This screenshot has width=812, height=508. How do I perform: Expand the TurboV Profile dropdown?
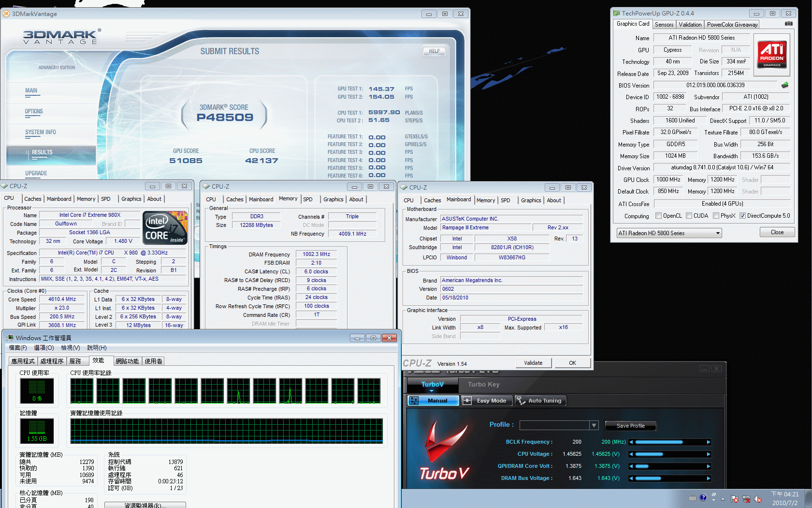click(594, 425)
